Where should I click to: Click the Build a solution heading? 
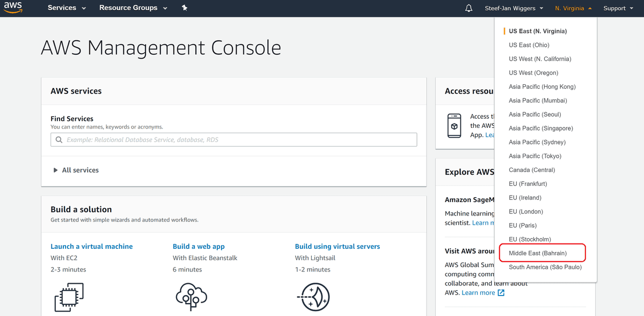point(81,210)
